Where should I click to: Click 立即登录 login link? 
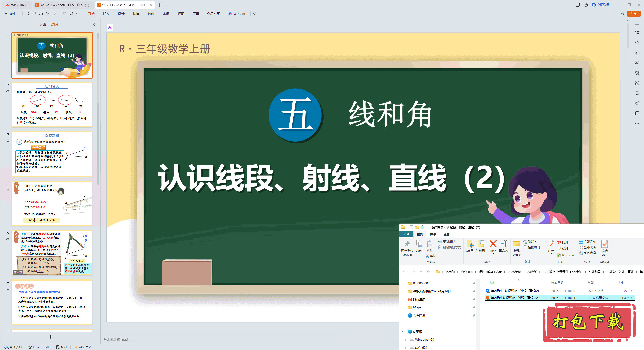coord(603,5)
